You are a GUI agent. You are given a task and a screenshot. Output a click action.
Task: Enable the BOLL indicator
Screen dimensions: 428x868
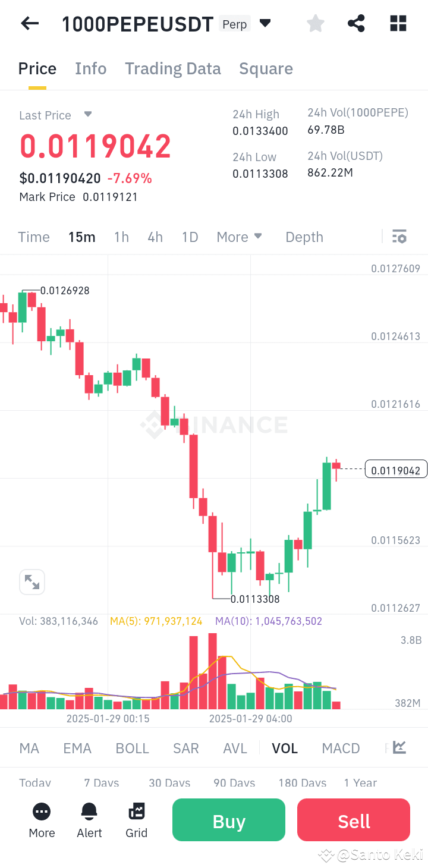coord(132,747)
